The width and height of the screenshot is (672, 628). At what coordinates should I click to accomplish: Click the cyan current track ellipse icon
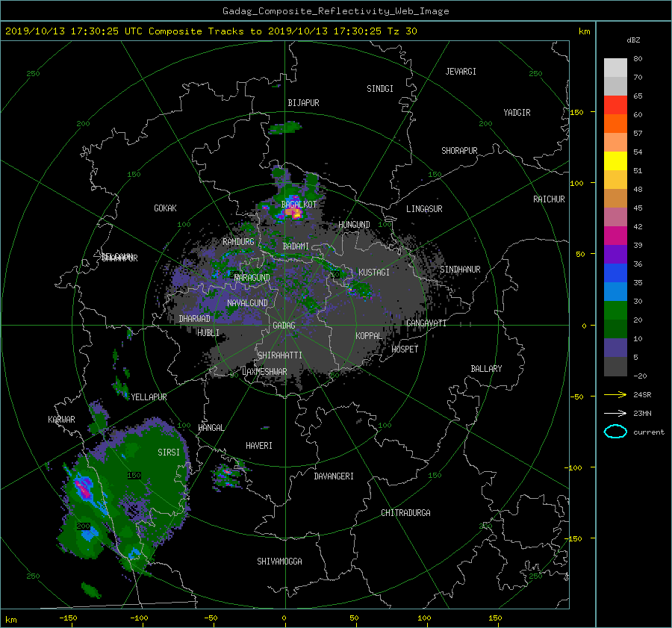pyautogui.click(x=615, y=432)
